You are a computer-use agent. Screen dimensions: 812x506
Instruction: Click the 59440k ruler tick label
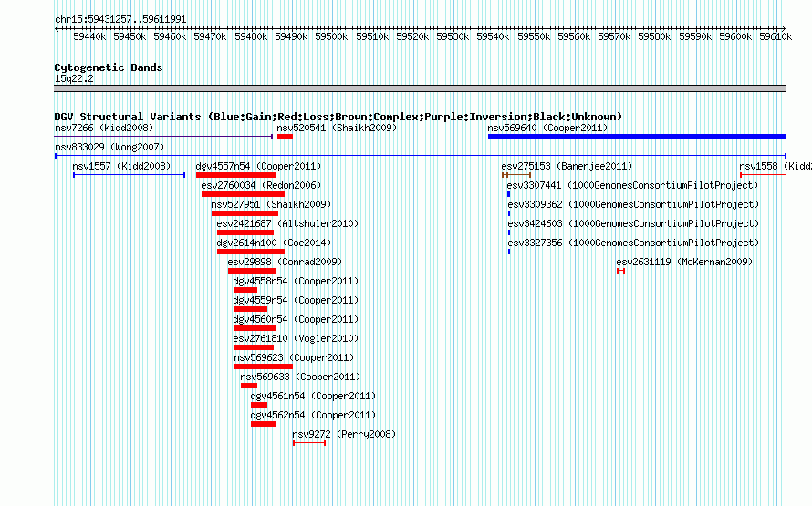[x=89, y=36]
